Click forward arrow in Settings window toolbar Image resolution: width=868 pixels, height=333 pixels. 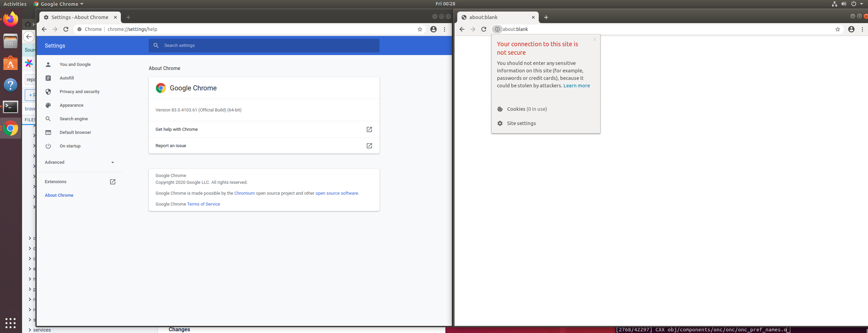[55, 29]
